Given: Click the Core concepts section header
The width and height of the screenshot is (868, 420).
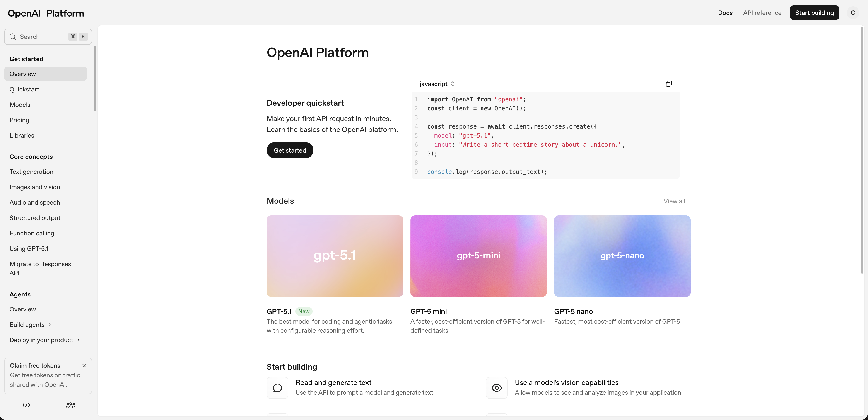Looking at the screenshot, I should tap(31, 157).
